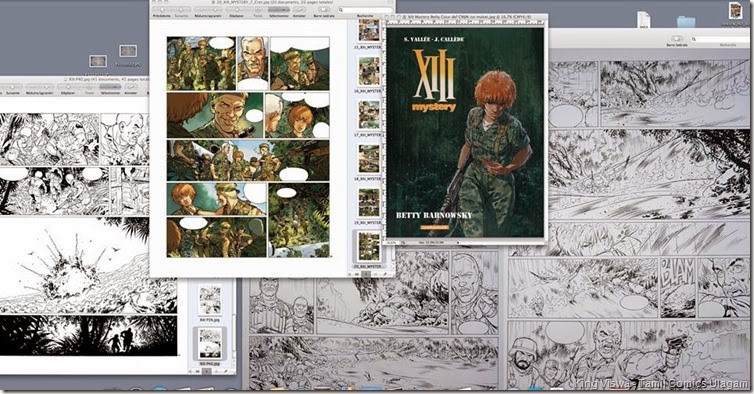The width and height of the screenshot is (754, 394).
Task: Select the Déplacer tool in XIII P40 window
Action: coord(68,88)
